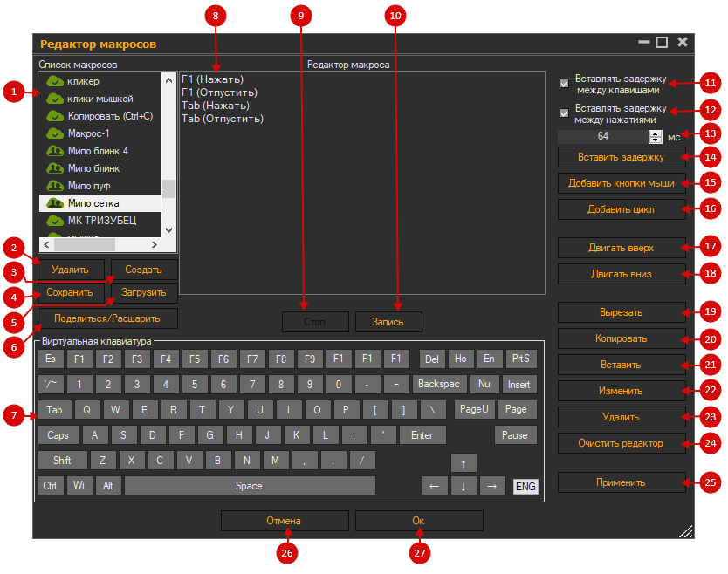Click the Es virtual key
The width and height of the screenshot is (728, 574).
pos(51,359)
